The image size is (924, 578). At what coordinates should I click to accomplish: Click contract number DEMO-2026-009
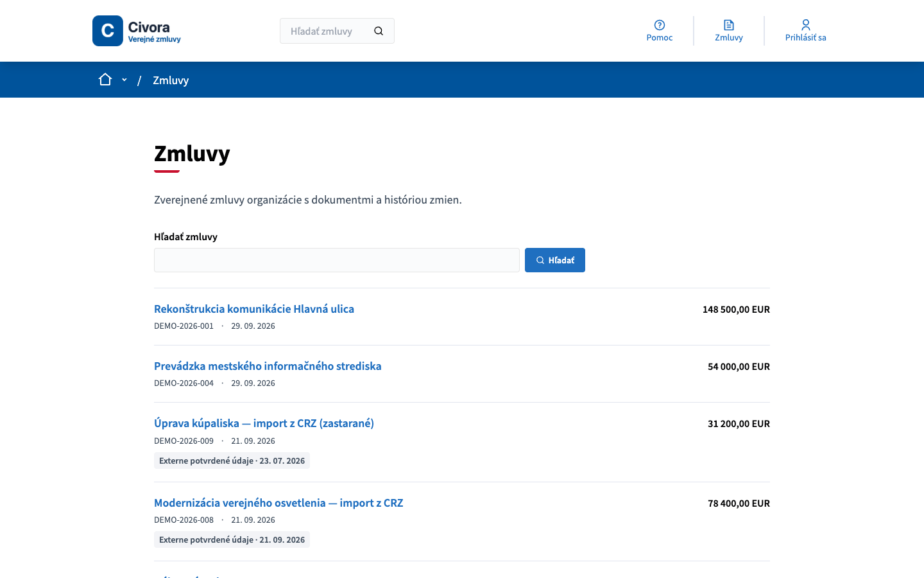pyautogui.click(x=184, y=441)
